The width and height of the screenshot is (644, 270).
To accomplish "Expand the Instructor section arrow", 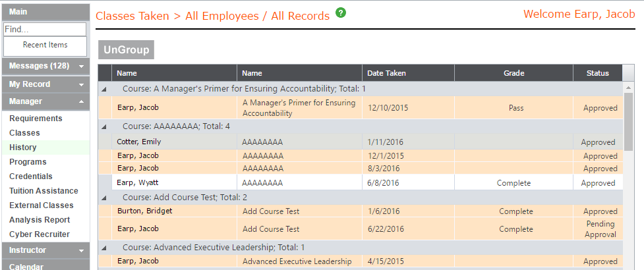I will (81, 250).
